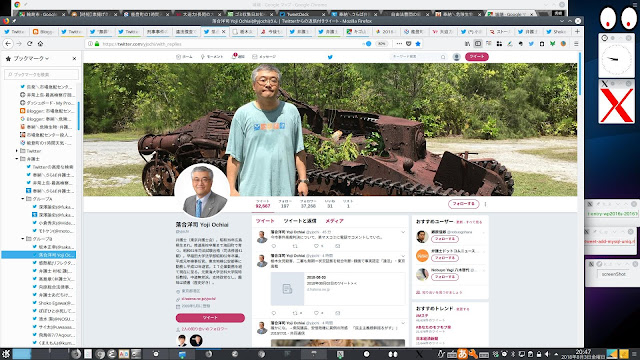The height and width of the screenshot is (360, 640).
Task: Follow Nobuyo Yagi recommended account
Action: [444, 277]
